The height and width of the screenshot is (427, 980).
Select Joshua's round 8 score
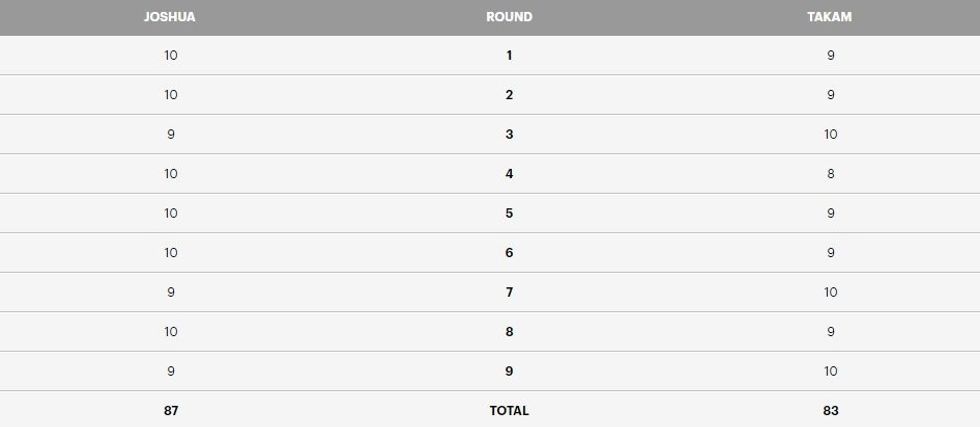click(x=171, y=332)
